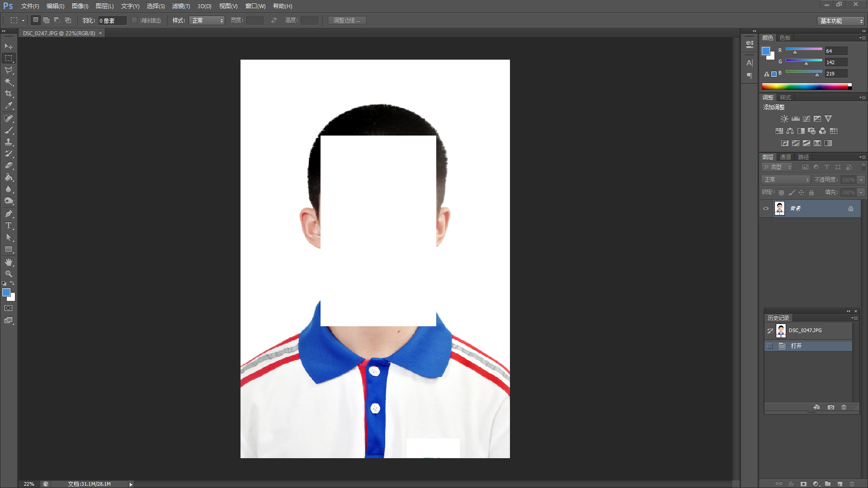Change screen mode icon in toolbar
868x488 pixels.
point(9,320)
